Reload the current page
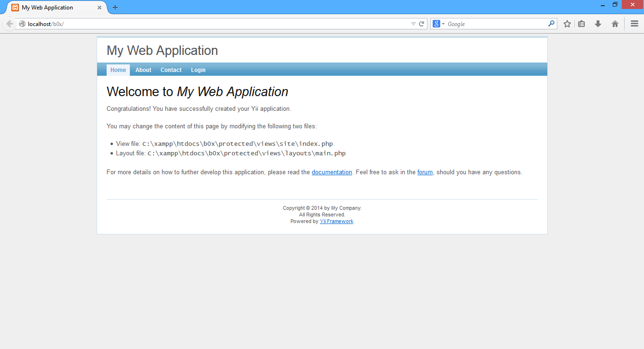 pos(421,23)
